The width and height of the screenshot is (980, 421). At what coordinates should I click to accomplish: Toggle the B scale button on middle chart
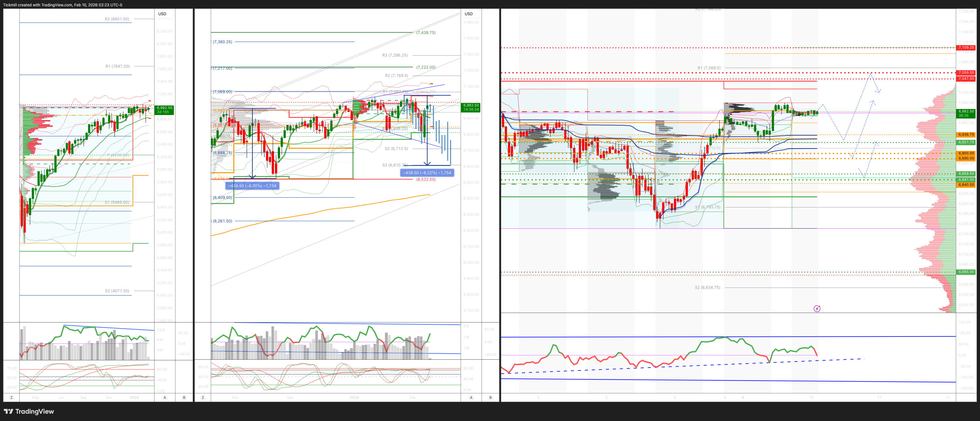coord(490,397)
